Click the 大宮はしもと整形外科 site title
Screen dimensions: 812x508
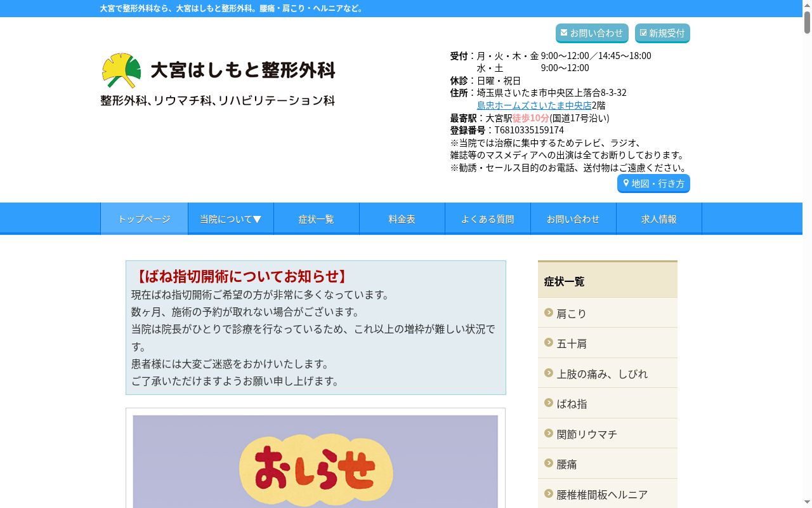coord(243,70)
